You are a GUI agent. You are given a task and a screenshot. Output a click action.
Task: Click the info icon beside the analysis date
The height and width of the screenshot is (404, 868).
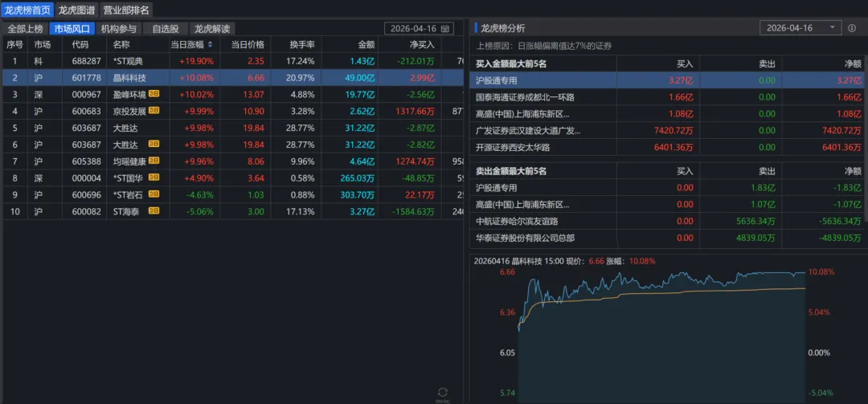click(852, 28)
